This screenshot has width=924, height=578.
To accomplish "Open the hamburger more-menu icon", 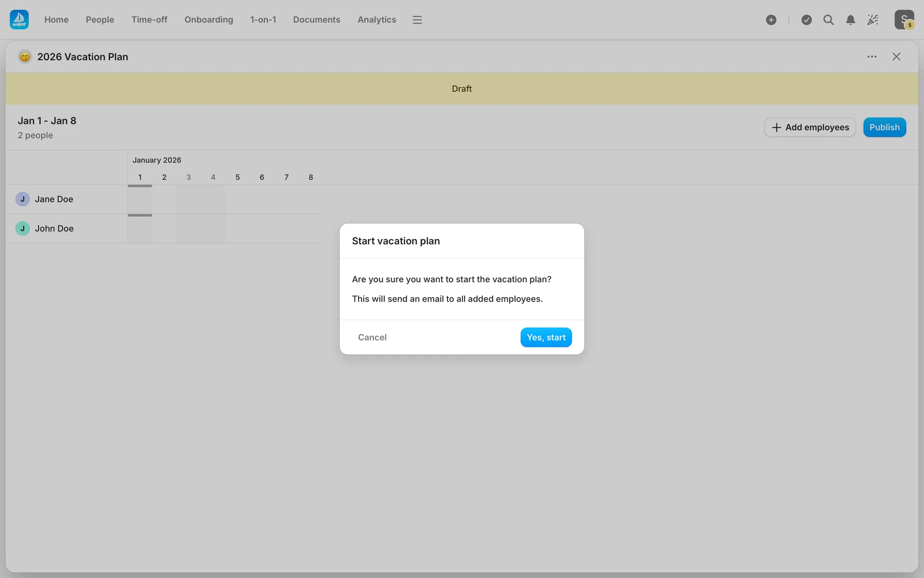I will coord(417,20).
